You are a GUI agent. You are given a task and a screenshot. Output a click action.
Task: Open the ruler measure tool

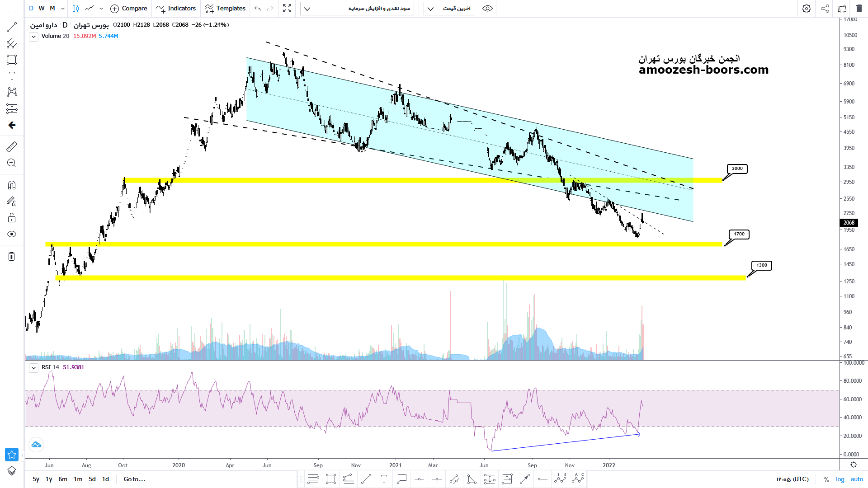coord(12,146)
